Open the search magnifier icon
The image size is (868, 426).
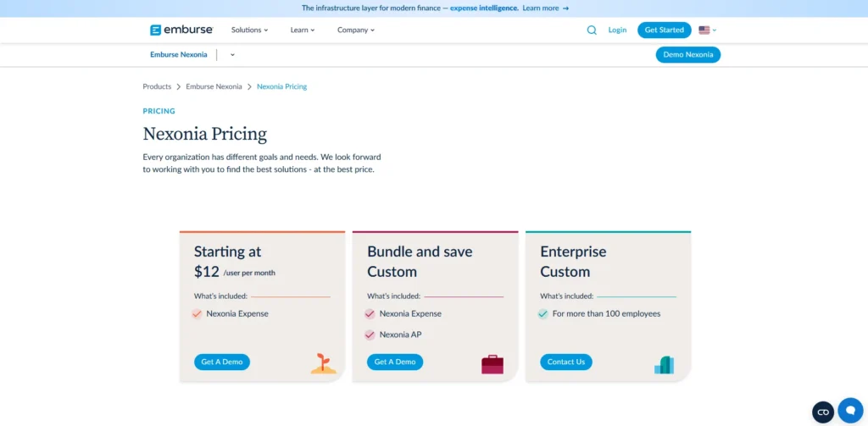click(x=592, y=30)
